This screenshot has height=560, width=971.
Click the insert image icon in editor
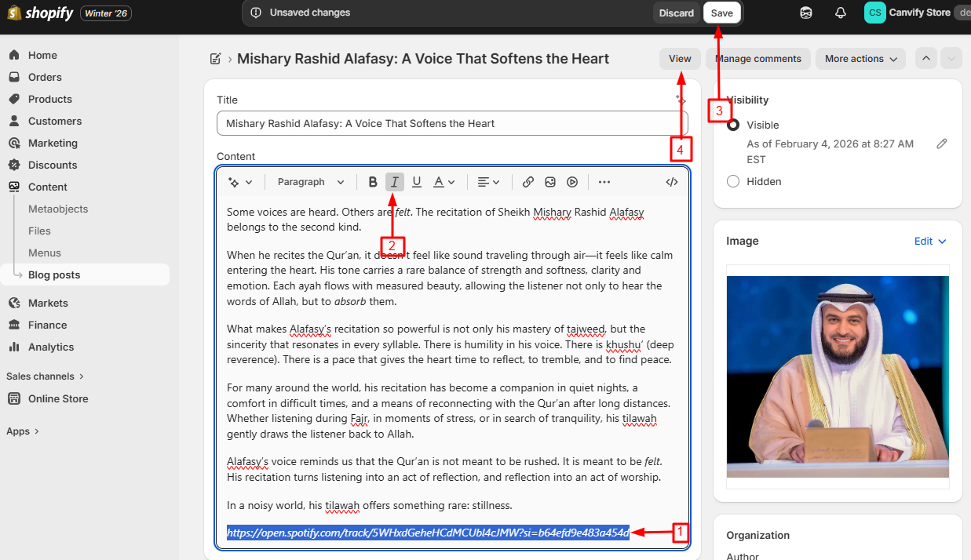tap(550, 182)
